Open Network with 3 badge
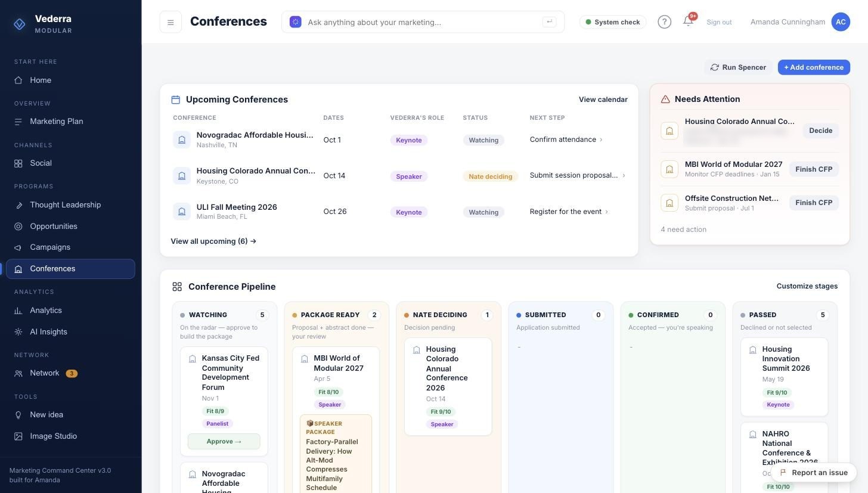Screen dimensions: 868x493 tap(70, 373)
